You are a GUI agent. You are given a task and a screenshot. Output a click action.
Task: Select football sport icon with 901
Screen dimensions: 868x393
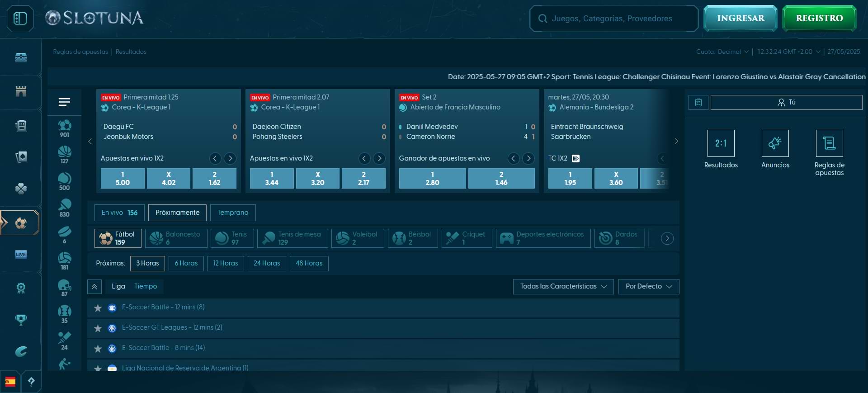(x=65, y=128)
